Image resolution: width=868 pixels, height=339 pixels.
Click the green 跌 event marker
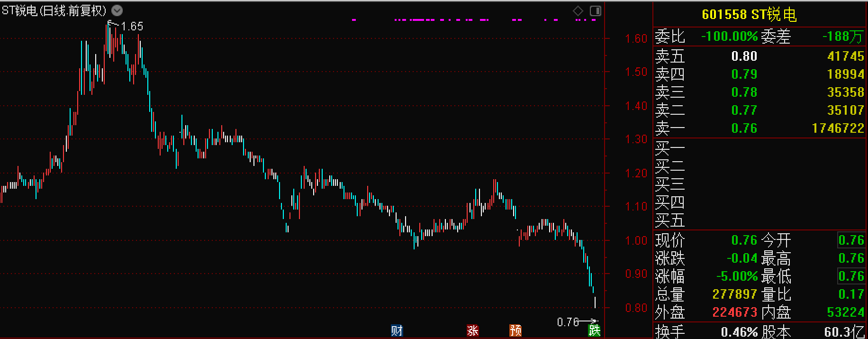pos(594,330)
